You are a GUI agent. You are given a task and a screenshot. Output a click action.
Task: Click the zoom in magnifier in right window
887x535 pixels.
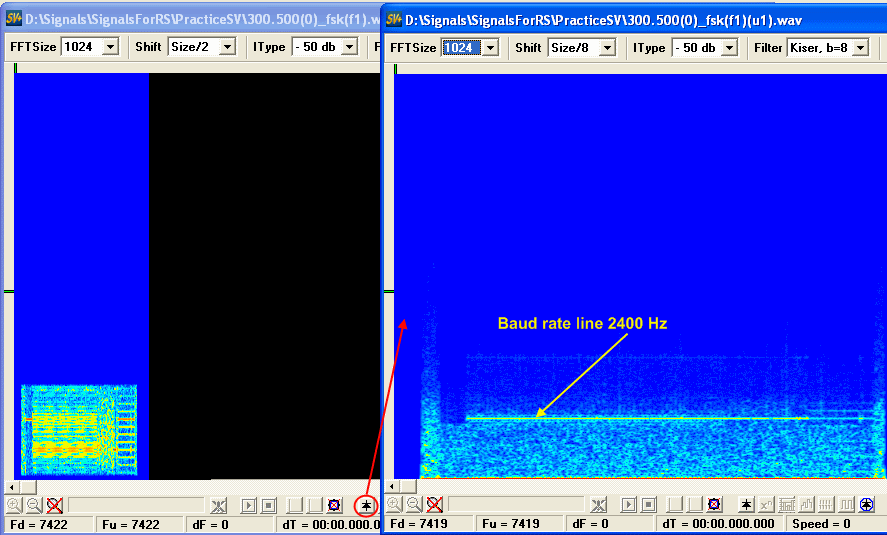pos(394,505)
